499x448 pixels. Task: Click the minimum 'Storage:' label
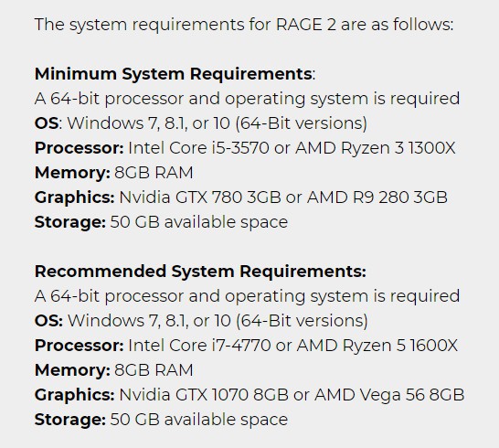coord(70,222)
